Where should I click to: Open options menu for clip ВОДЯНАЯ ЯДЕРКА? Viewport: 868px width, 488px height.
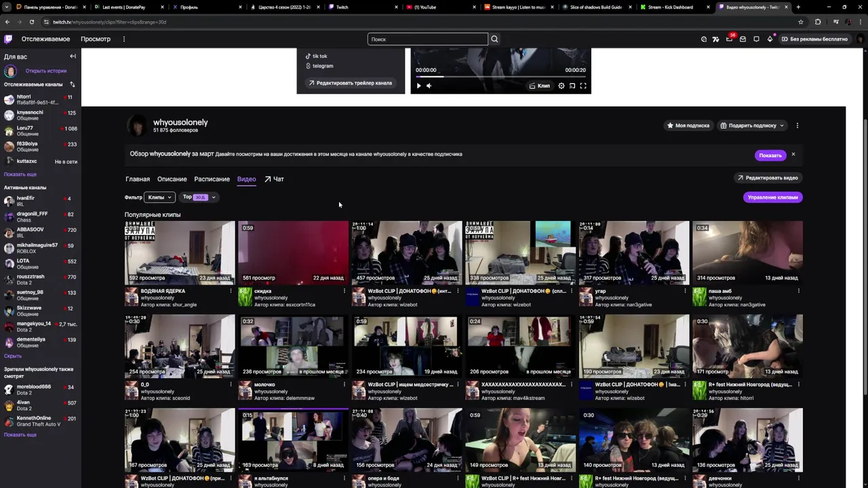(x=231, y=291)
